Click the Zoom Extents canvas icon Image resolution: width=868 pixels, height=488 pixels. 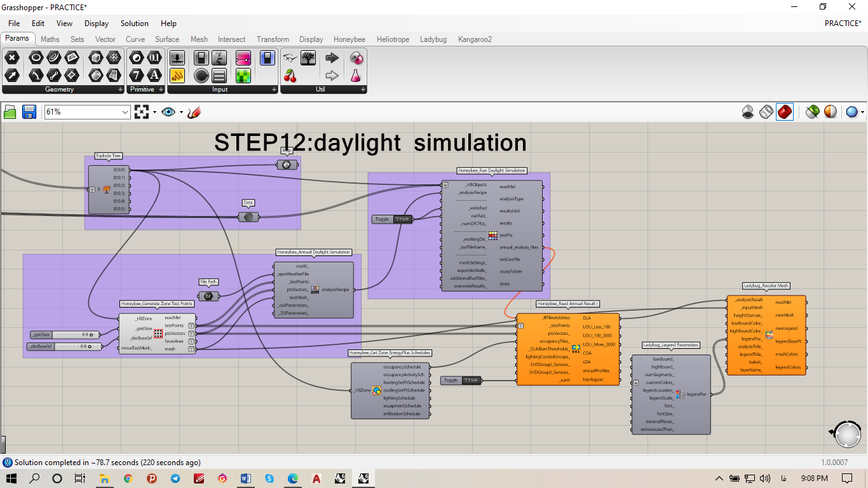(142, 112)
